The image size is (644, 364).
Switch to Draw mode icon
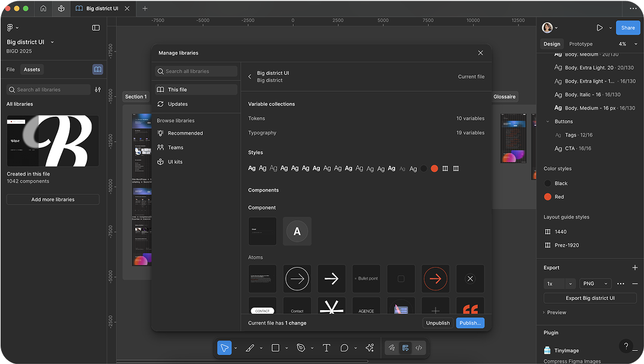tap(392, 348)
